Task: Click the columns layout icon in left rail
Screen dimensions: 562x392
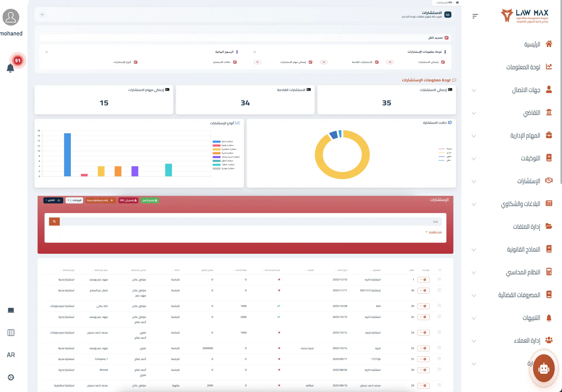Action: [x=11, y=333]
